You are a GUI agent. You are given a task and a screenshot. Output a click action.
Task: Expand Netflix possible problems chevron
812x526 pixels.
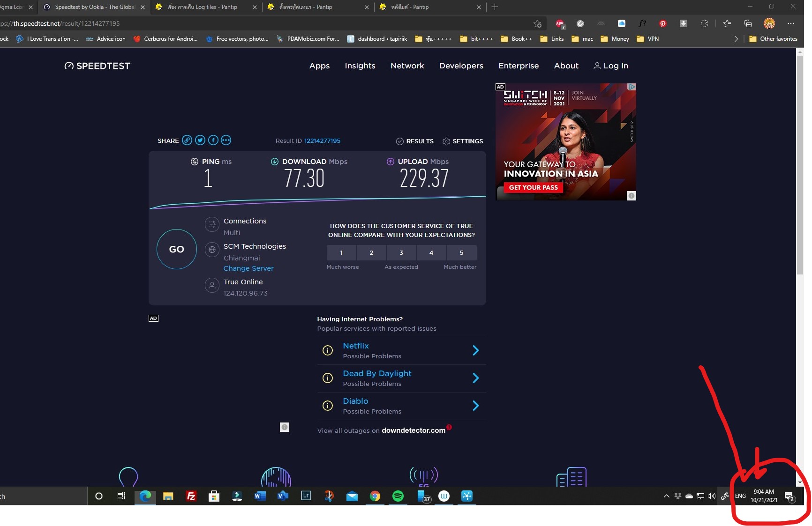click(475, 350)
